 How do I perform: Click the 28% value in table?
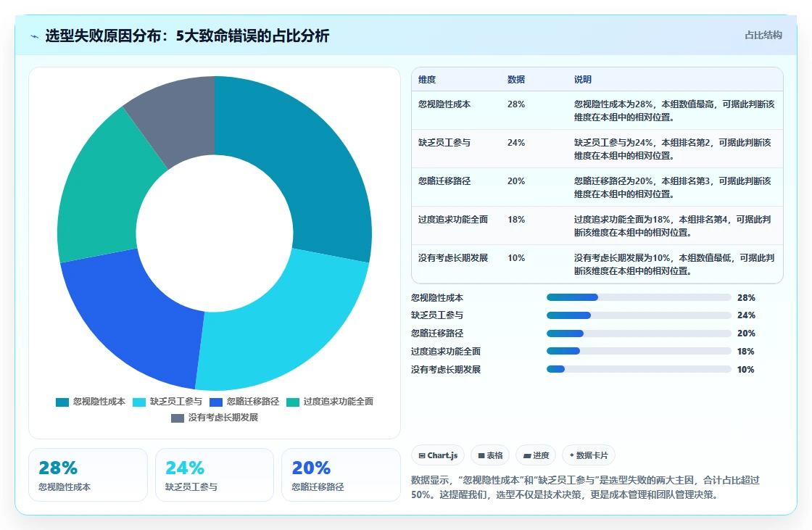tap(516, 104)
